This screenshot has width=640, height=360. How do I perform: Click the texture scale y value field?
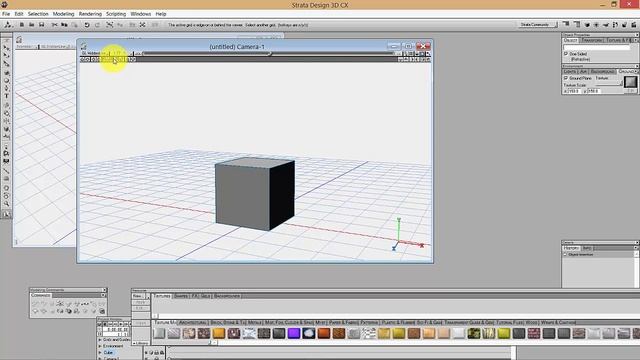594,91
